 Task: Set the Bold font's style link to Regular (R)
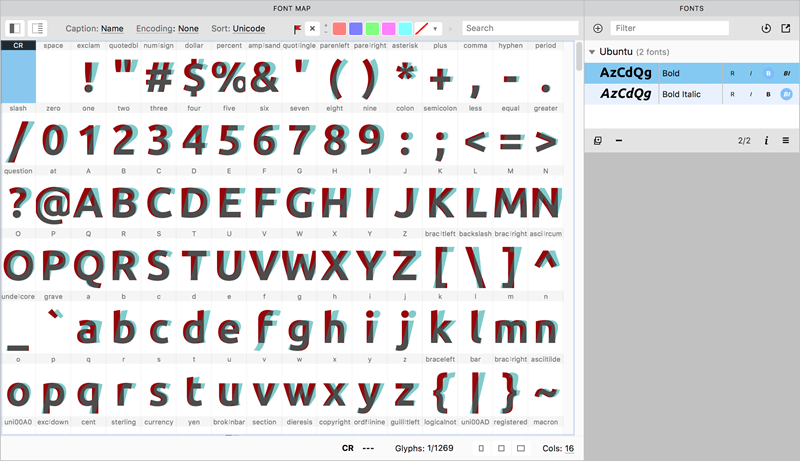pyautogui.click(x=732, y=73)
